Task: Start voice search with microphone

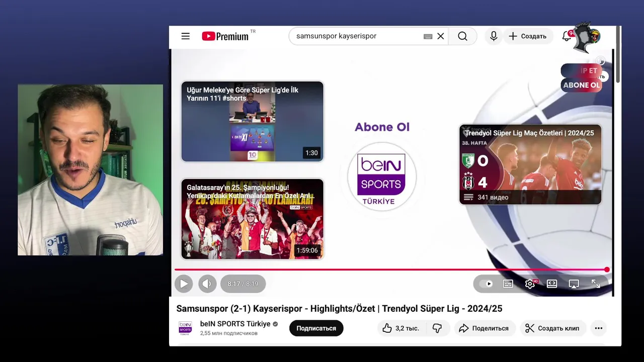Action: (494, 36)
